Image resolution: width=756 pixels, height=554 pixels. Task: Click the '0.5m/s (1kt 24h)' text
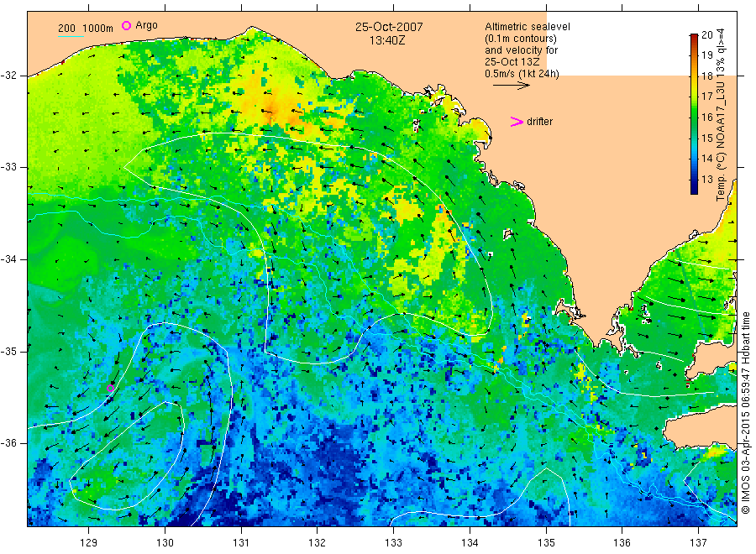522,74
